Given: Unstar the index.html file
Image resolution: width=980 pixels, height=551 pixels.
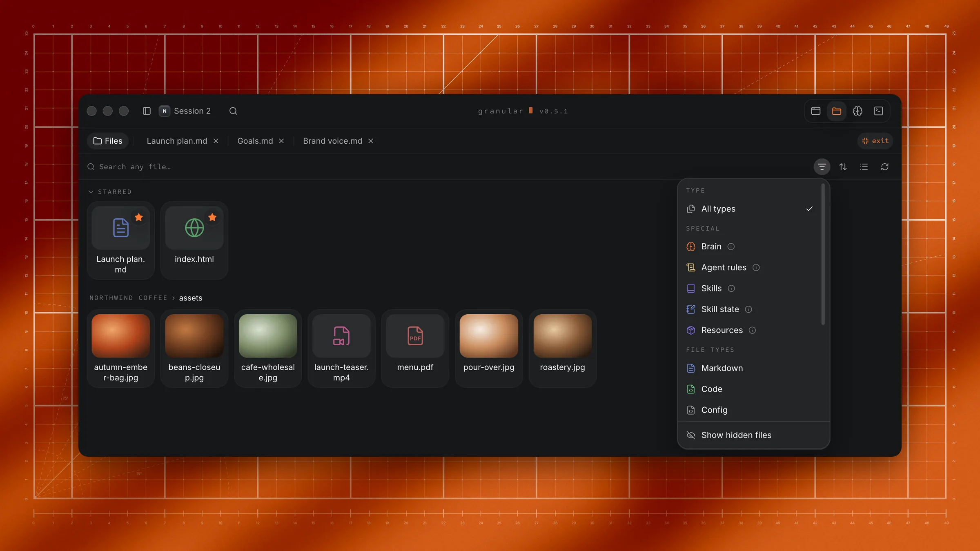Looking at the screenshot, I should pos(212,217).
